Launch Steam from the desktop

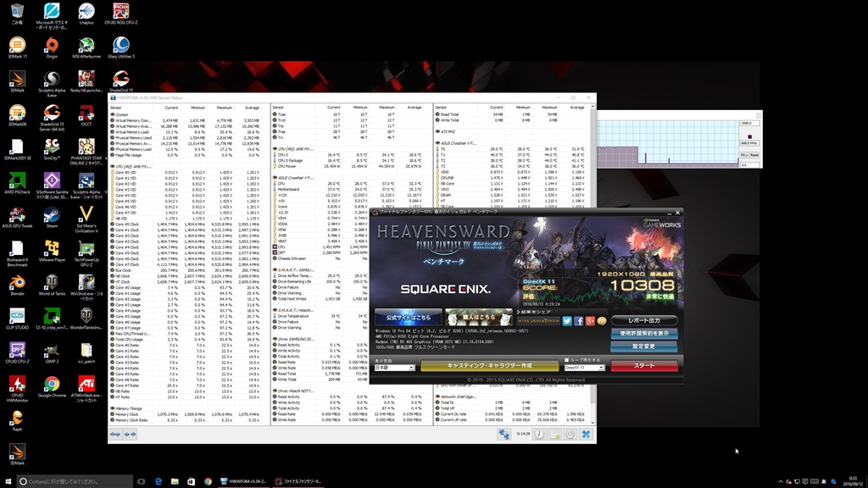pos(52,218)
